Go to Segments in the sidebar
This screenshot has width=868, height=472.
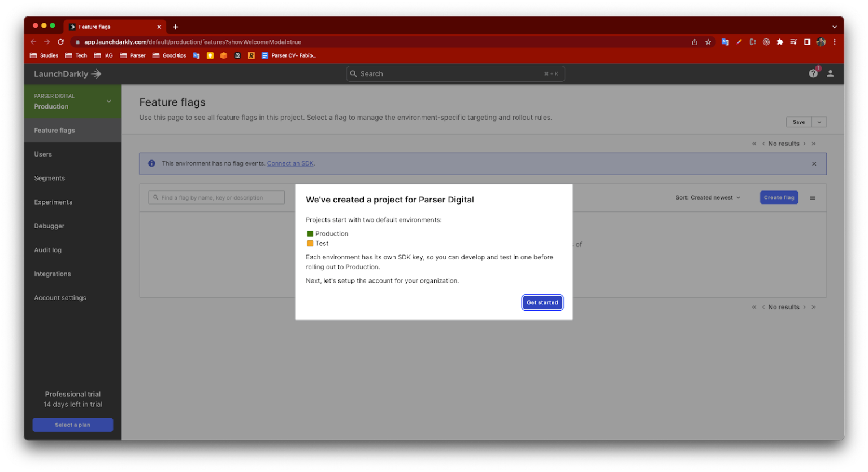pyautogui.click(x=50, y=179)
